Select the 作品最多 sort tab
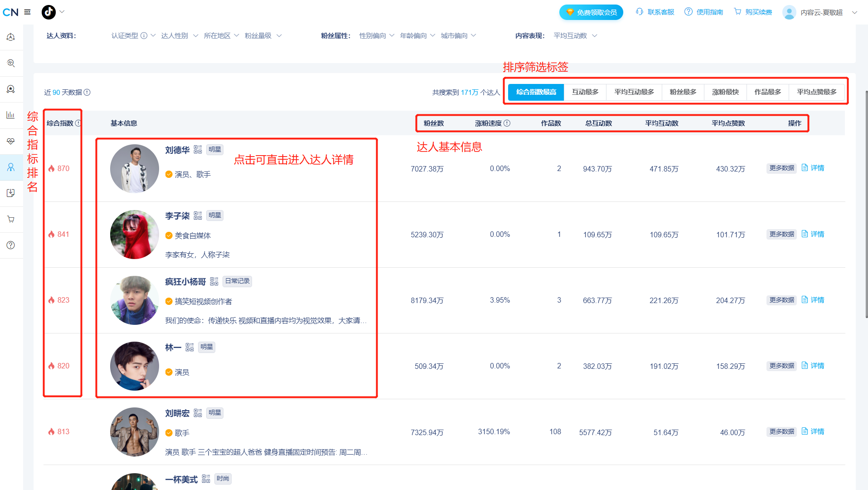Image resolution: width=868 pixels, height=490 pixels. [x=767, y=92]
